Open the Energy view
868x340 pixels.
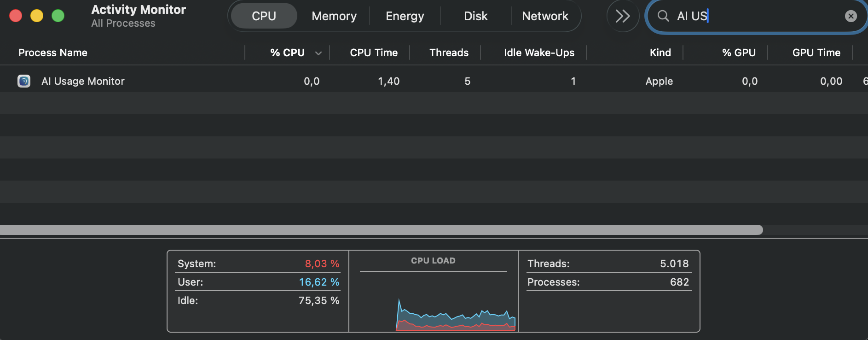(x=404, y=16)
